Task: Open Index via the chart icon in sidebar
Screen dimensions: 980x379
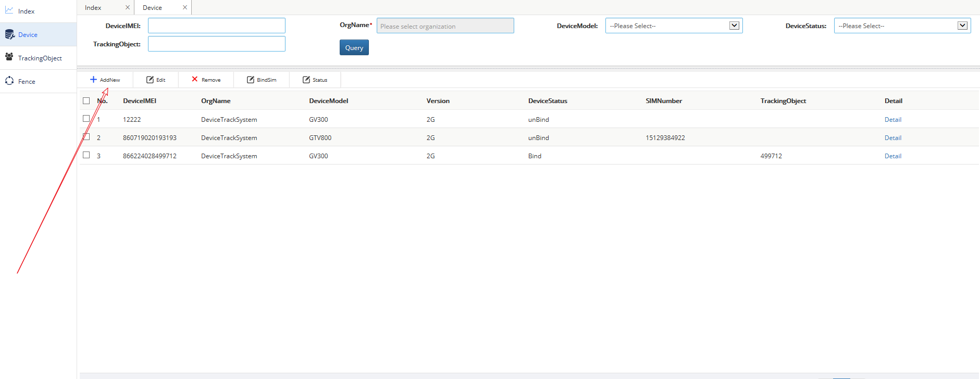Action: click(9, 10)
